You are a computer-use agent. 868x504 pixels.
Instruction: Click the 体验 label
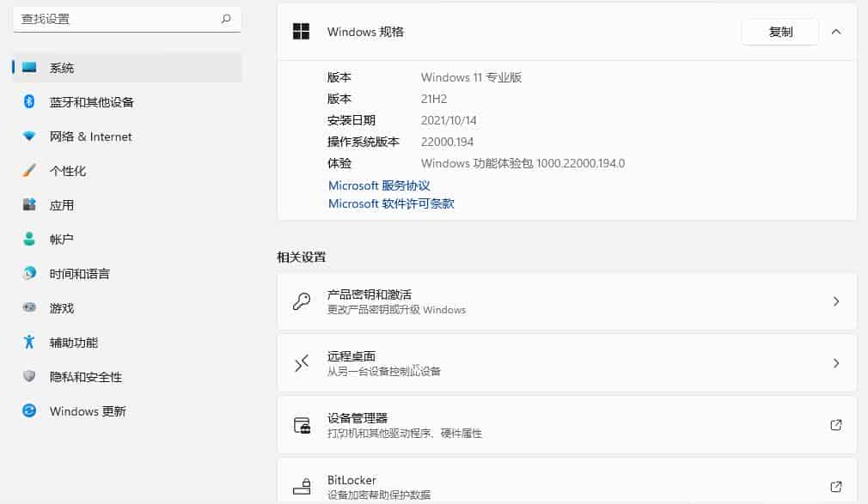click(x=339, y=164)
